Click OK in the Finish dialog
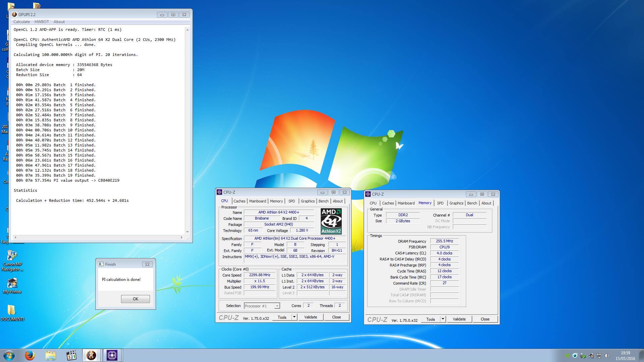 [136, 299]
